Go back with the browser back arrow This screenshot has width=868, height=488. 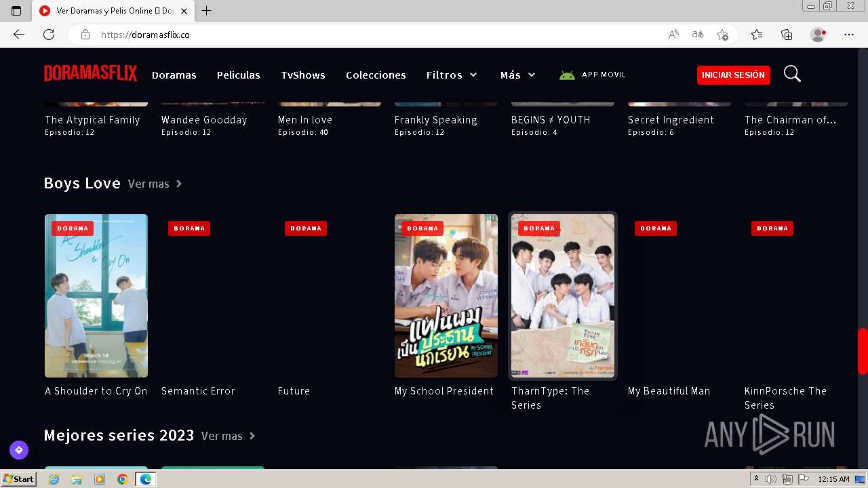(19, 35)
